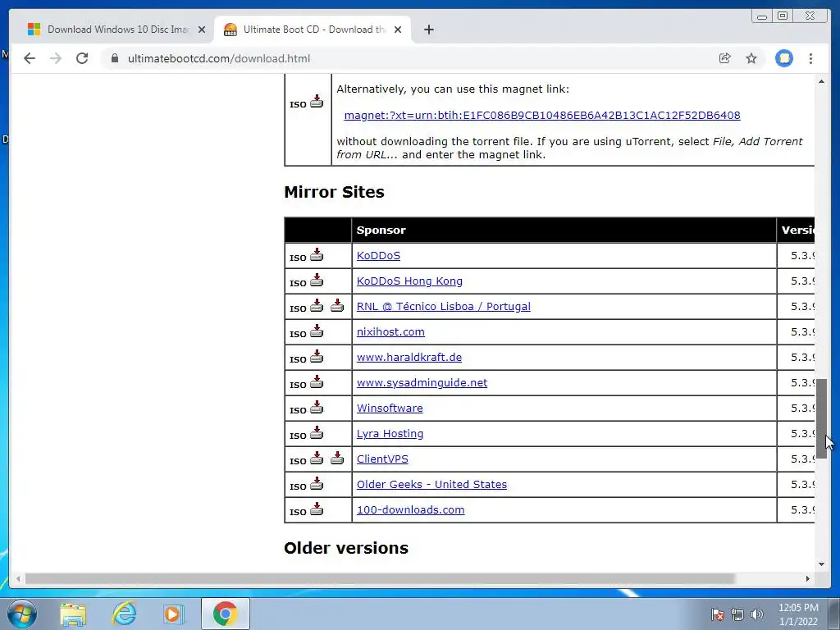Click the horizontal scrollbar thumb
Image resolution: width=840 pixels, height=630 pixels.
380,578
